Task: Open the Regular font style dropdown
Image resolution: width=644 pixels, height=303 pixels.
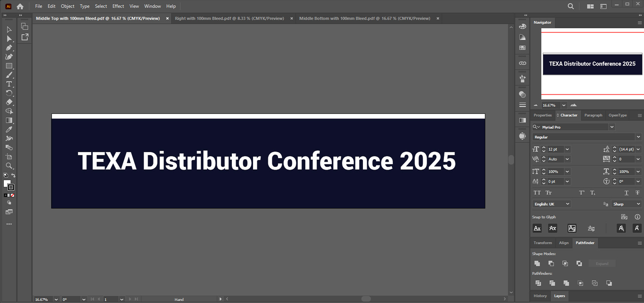Action: coord(638,137)
